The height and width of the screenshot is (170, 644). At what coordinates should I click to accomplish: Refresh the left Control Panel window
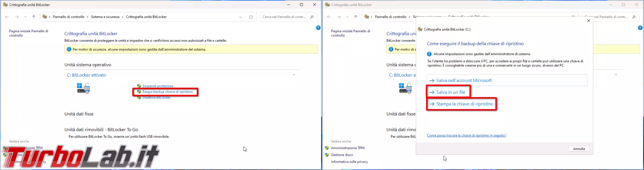click(x=251, y=17)
